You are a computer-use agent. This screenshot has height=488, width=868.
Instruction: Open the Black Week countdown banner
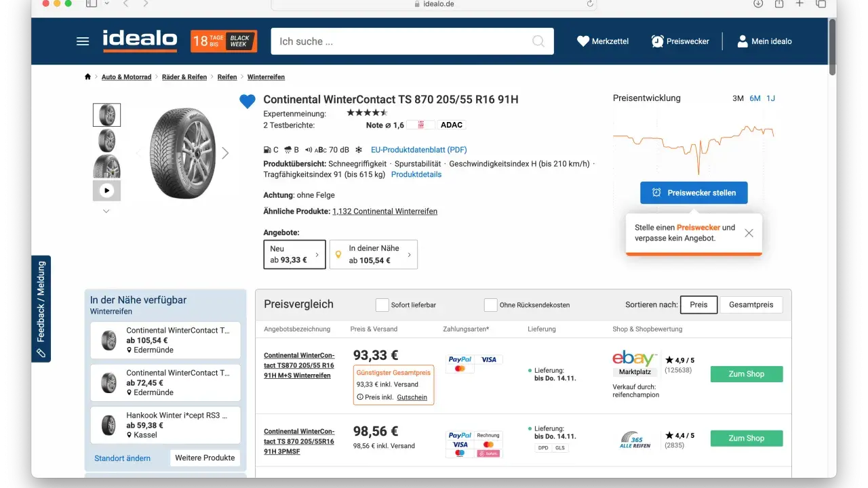[224, 41]
